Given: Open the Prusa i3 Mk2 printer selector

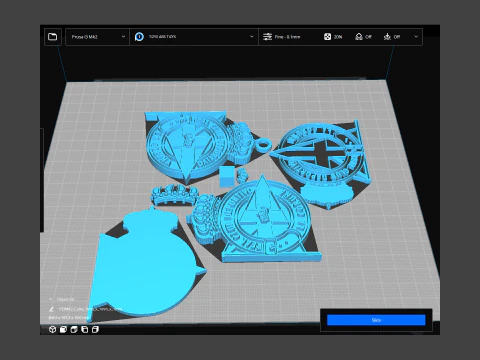Looking at the screenshot, I should (97, 37).
